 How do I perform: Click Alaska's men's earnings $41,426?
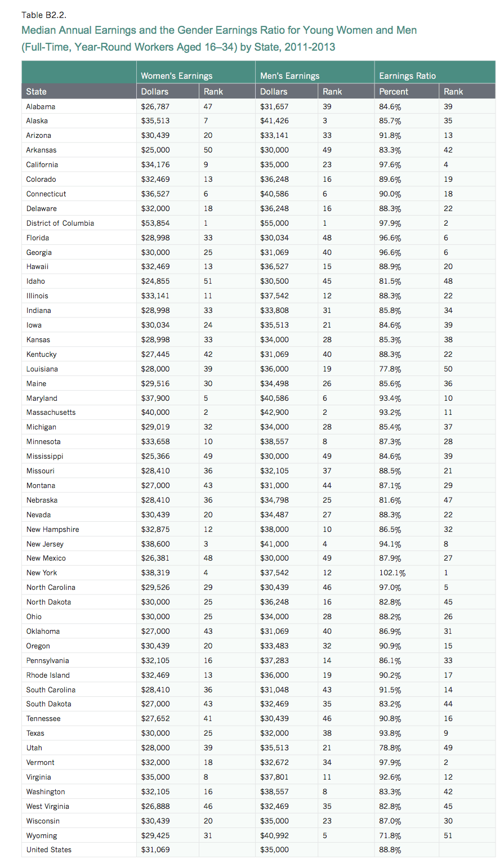[x=274, y=120]
